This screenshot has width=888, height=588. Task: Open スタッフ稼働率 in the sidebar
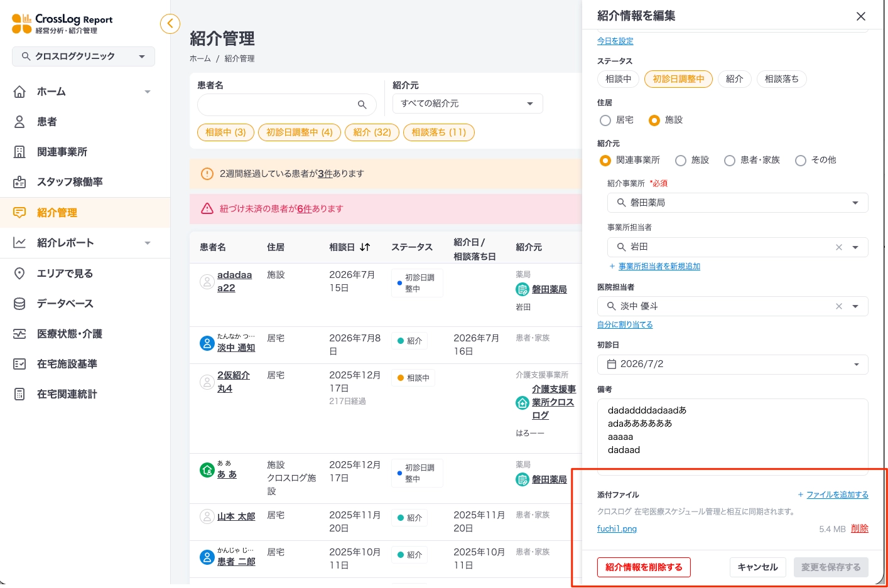(x=70, y=182)
